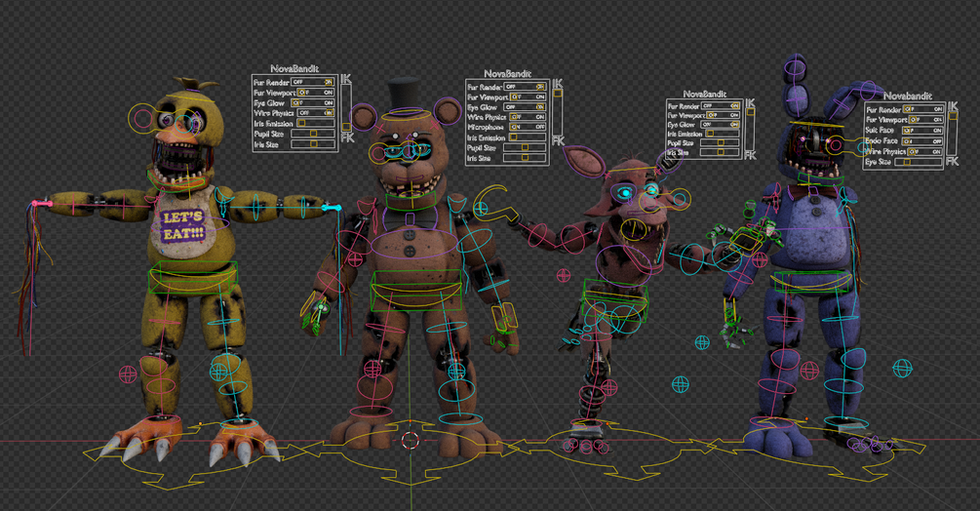This screenshot has height=511, width=980.
Task: Select Bonnie's IK/FK vertical slider handle
Action: pos(952,115)
